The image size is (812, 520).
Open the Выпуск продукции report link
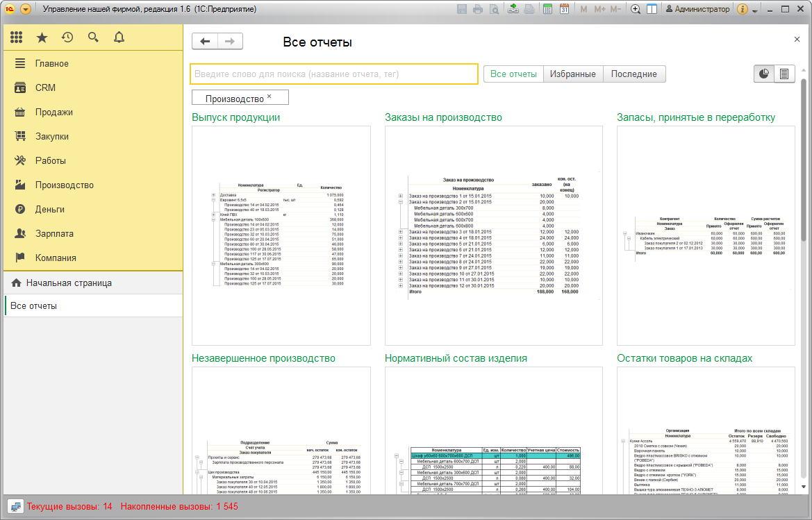pyautogui.click(x=235, y=117)
